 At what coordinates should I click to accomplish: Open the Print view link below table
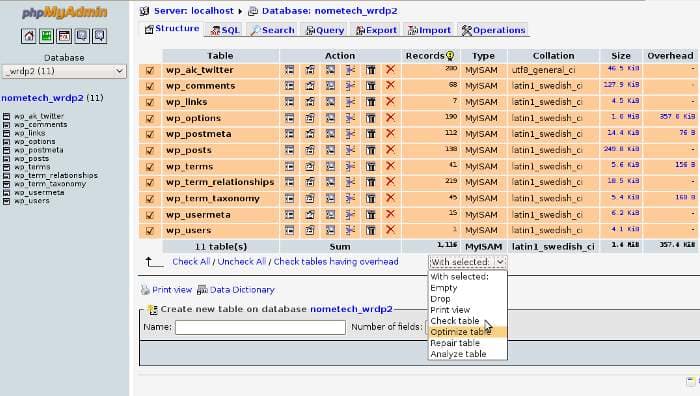172,290
